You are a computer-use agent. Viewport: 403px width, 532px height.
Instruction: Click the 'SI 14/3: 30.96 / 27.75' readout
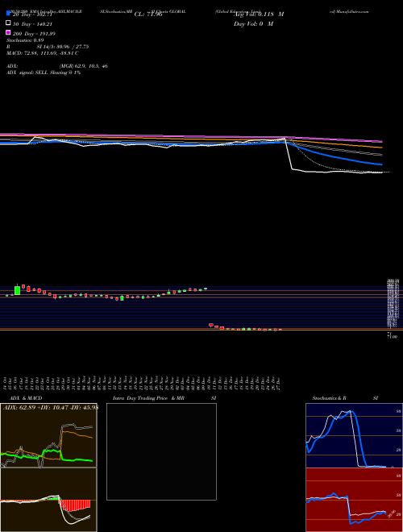(x=63, y=47)
